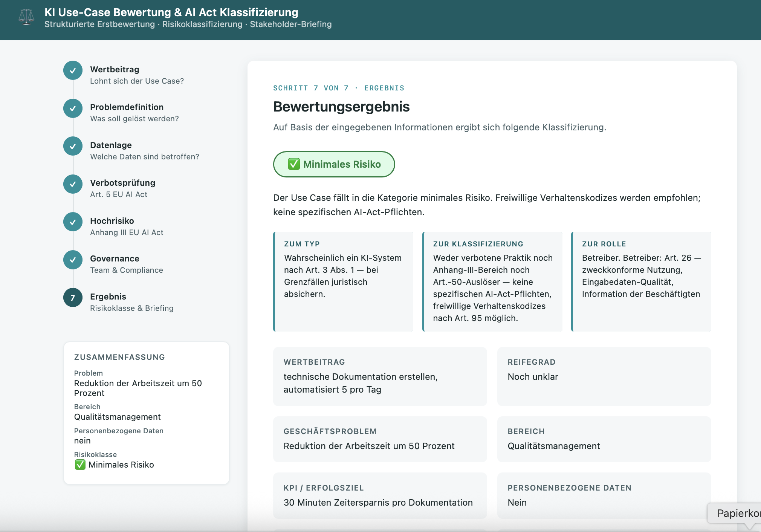Screen dimensions: 761x532
Task: Click the Zur Klassifizierung info card
Action: 492,281
